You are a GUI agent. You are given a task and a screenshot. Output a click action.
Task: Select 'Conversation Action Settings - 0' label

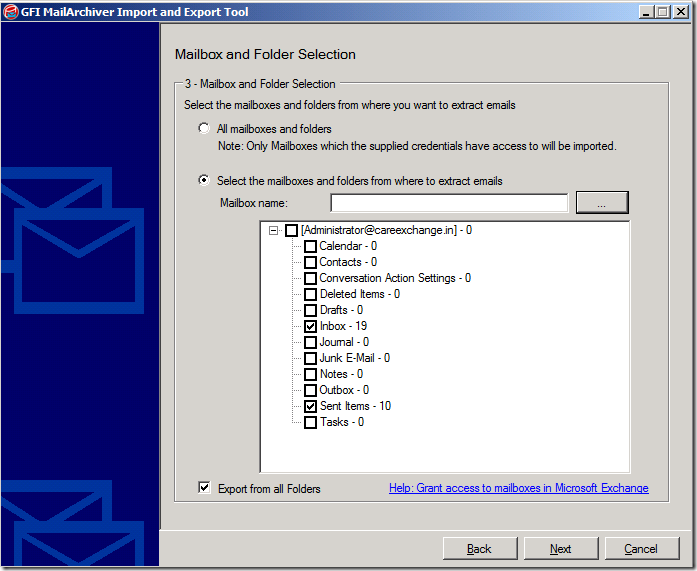pos(395,278)
